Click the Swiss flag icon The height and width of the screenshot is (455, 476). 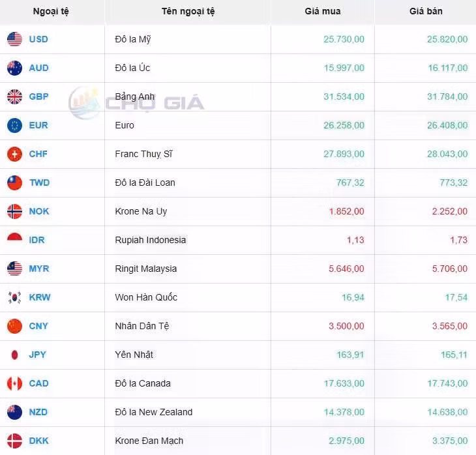[14, 154]
